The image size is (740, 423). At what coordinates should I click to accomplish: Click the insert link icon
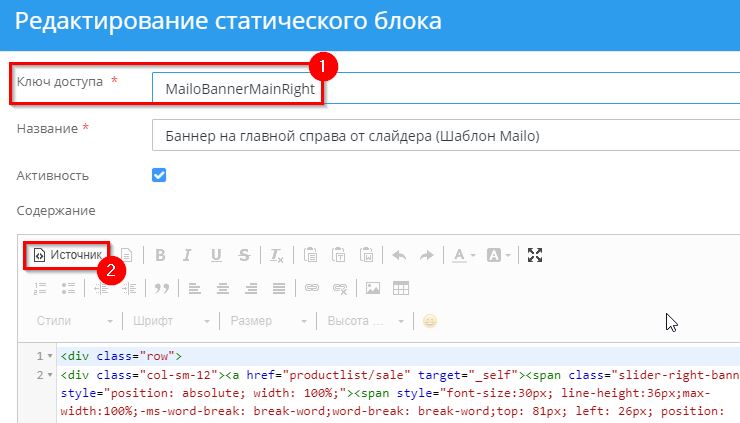pos(311,288)
